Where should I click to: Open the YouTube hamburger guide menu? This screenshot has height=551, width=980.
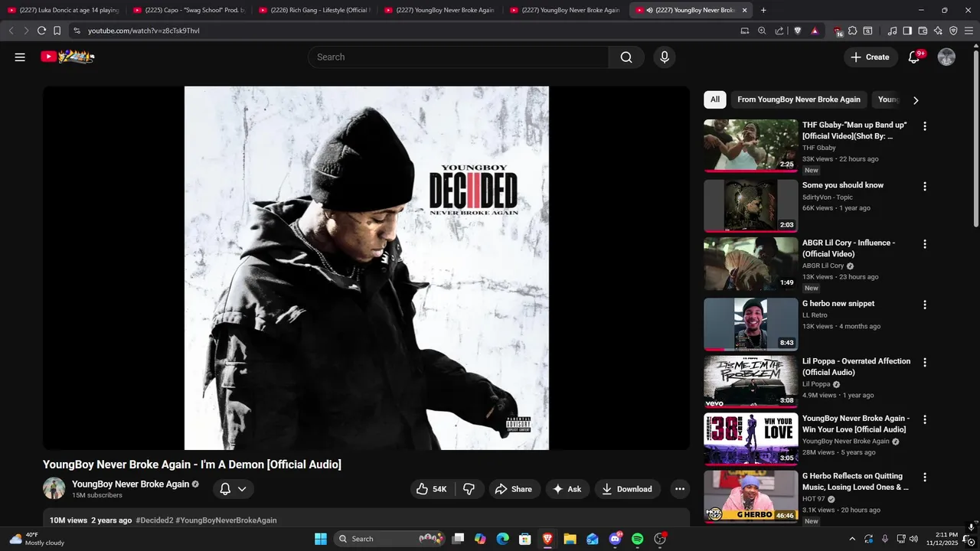tap(20, 57)
